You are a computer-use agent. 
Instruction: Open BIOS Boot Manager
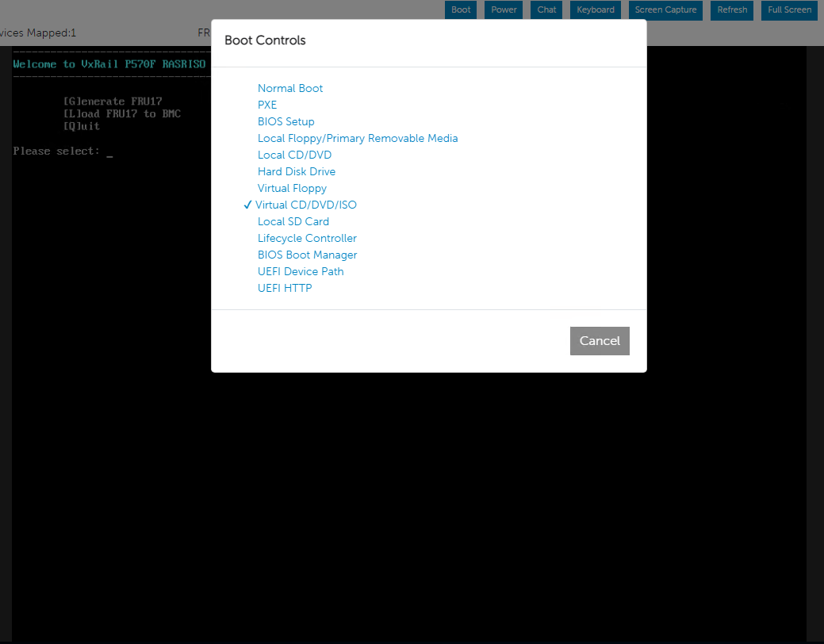point(307,255)
